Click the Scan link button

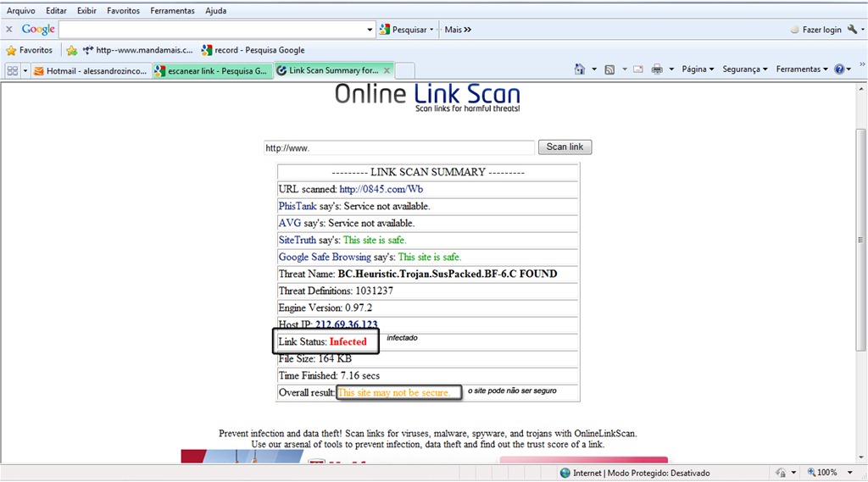point(565,147)
